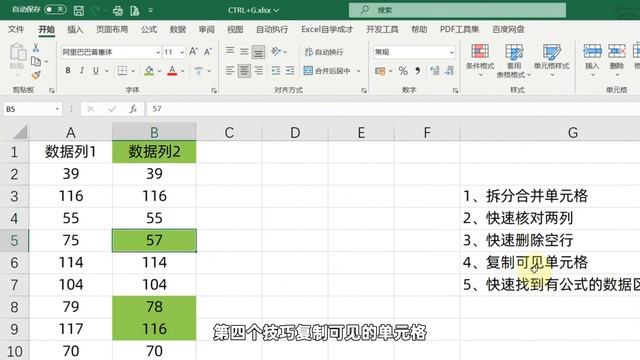The image size is (640, 360).
Task: Click the Copy icon
Action: click(x=36, y=61)
